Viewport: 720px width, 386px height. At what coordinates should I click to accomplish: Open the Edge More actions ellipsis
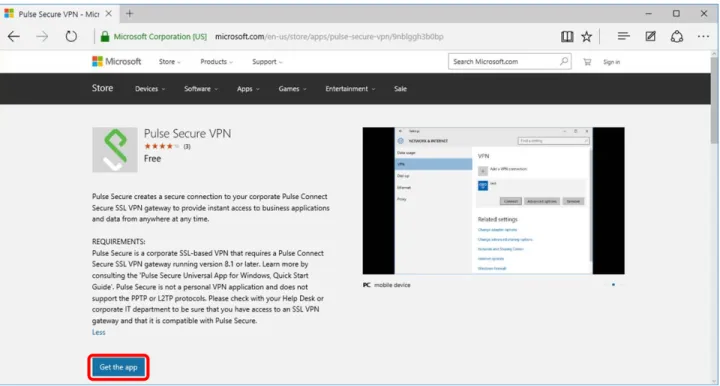[703, 36]
